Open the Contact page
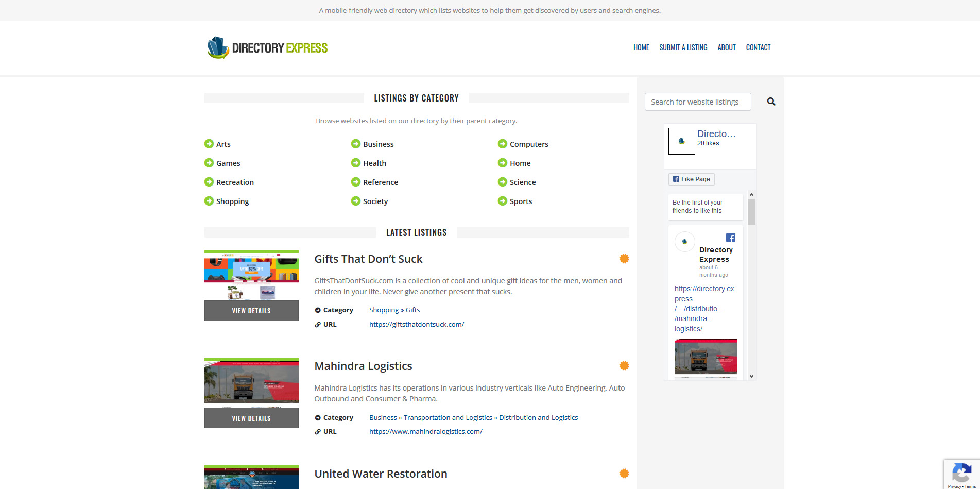Screen dimensions: 980x489 pyautogui.click(x=759, y=47)
